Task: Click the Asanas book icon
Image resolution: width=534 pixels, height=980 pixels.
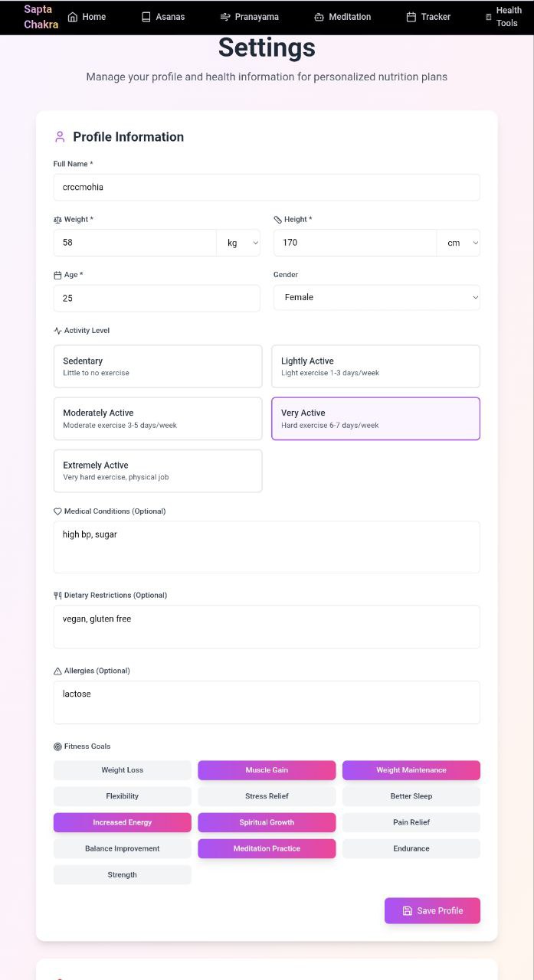Action: coord(146,17)
